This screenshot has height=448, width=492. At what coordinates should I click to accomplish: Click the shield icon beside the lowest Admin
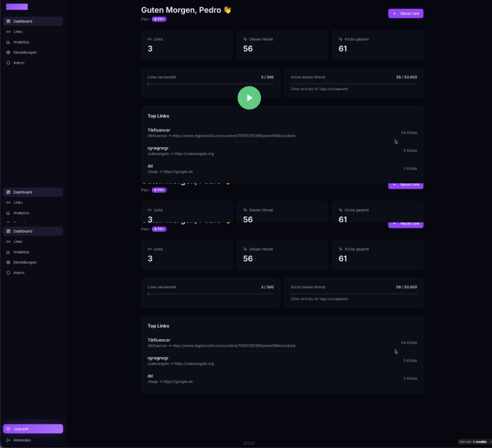9,273
